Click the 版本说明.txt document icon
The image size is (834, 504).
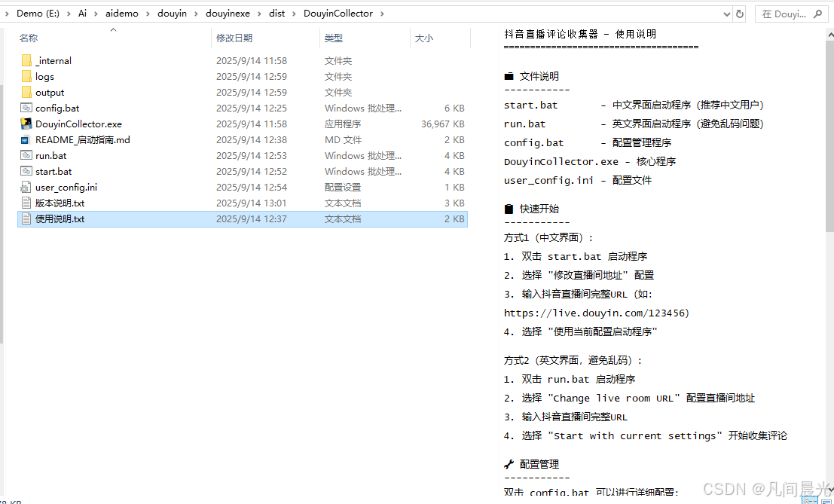click(26, 203)
